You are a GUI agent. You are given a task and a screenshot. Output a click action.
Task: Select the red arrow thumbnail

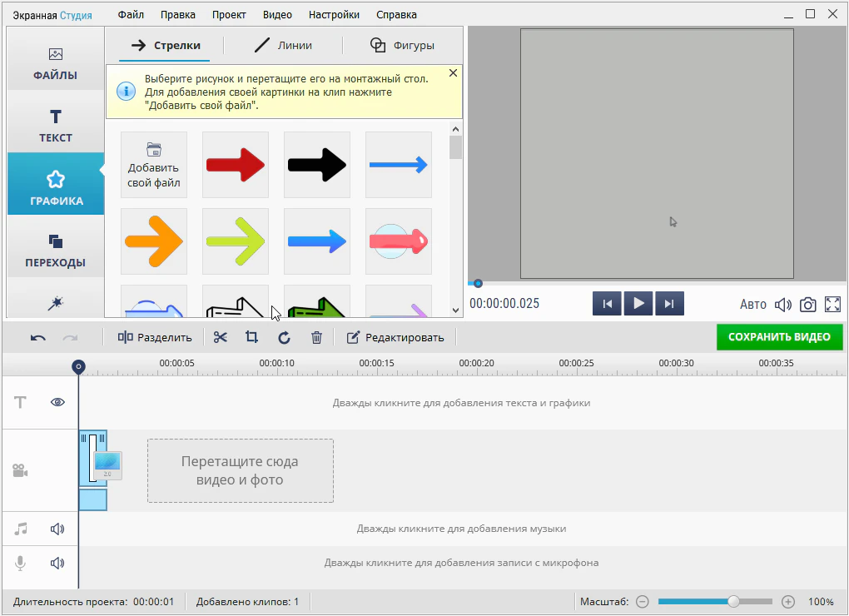236,165
